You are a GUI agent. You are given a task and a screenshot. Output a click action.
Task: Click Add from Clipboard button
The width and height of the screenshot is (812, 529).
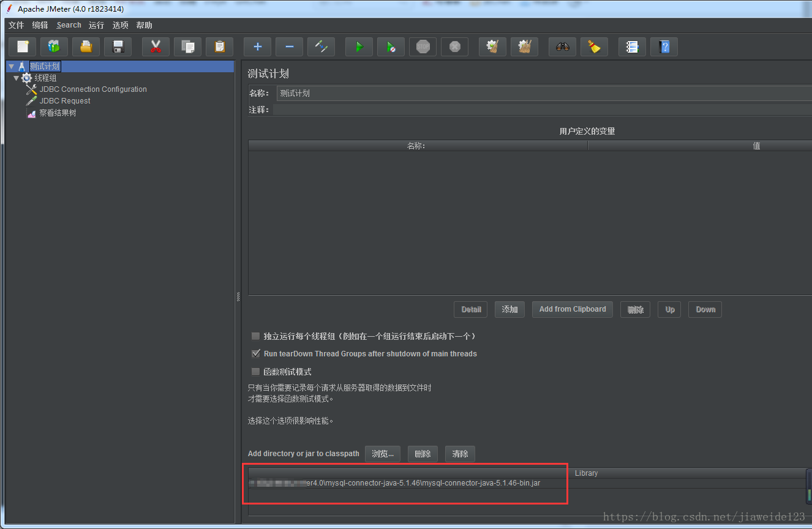573,309
